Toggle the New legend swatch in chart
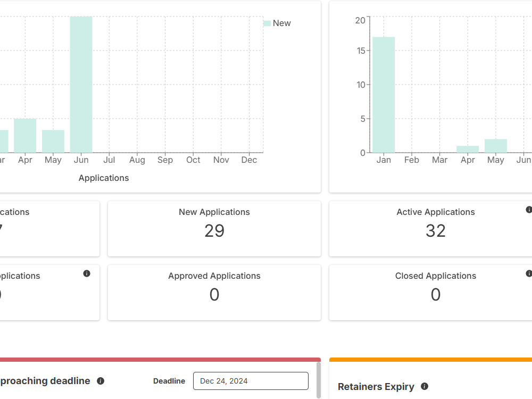Image resolution: width=532 pixels, height=399 pixels. pos(267,23)
